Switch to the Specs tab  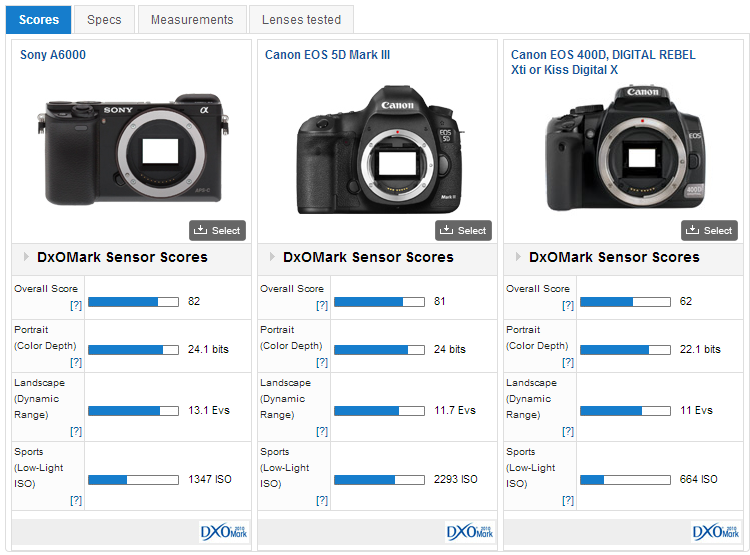click(104, 19)
